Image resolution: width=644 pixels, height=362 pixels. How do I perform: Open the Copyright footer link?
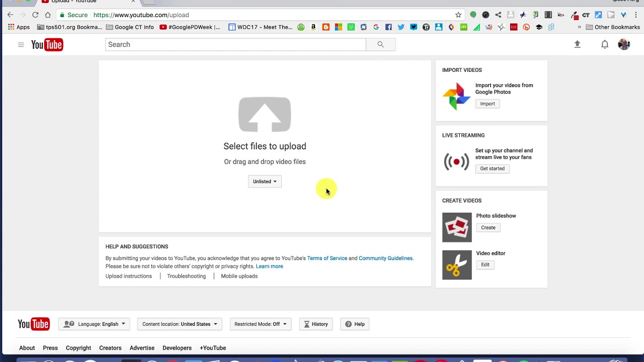point(78,348)
